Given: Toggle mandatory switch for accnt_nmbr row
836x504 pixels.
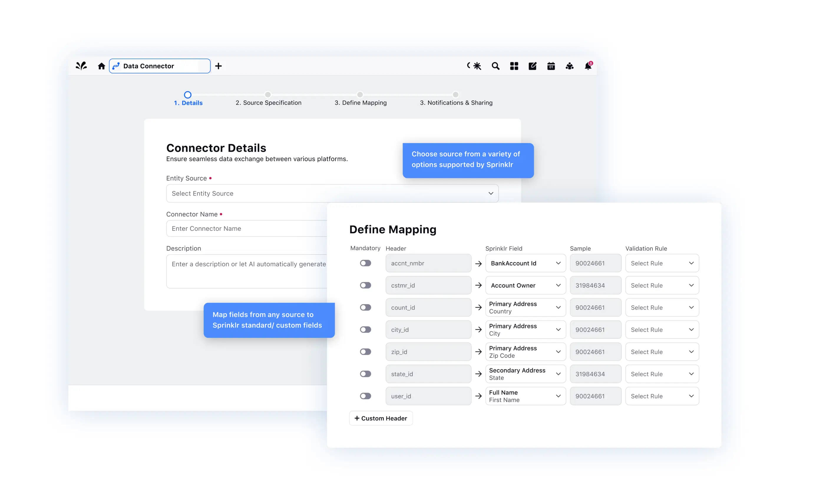Looking at the screenshot, I should point(365,263).
